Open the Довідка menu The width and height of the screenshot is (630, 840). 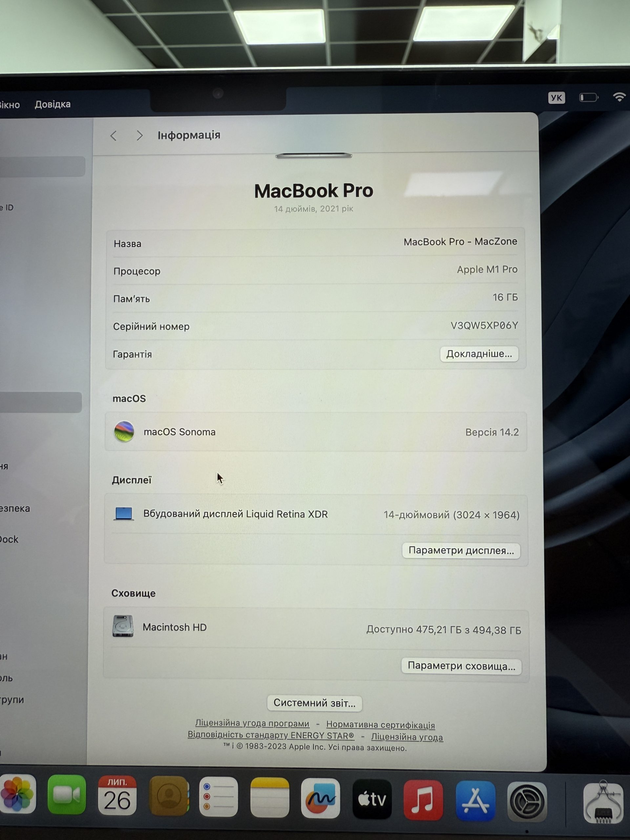click(53, 104)
